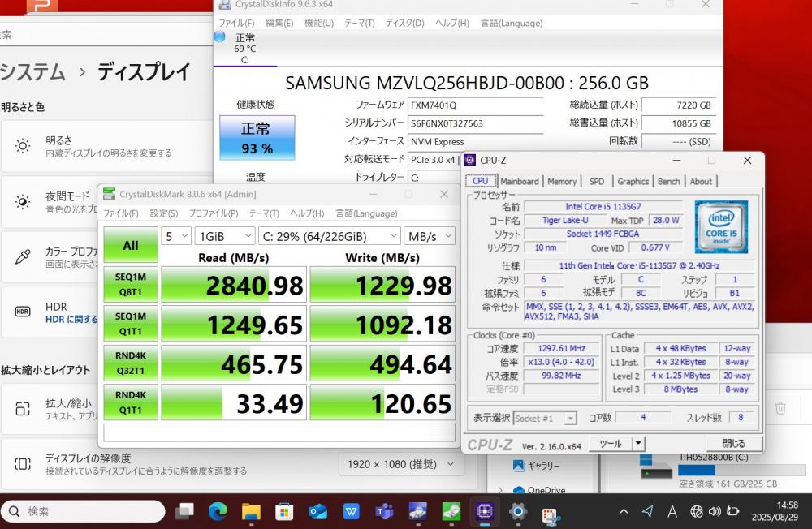The width and height of the screenshot is (812, 529).
Task: Run the SEQ1M Q8T1 test button
Action: 131,285
